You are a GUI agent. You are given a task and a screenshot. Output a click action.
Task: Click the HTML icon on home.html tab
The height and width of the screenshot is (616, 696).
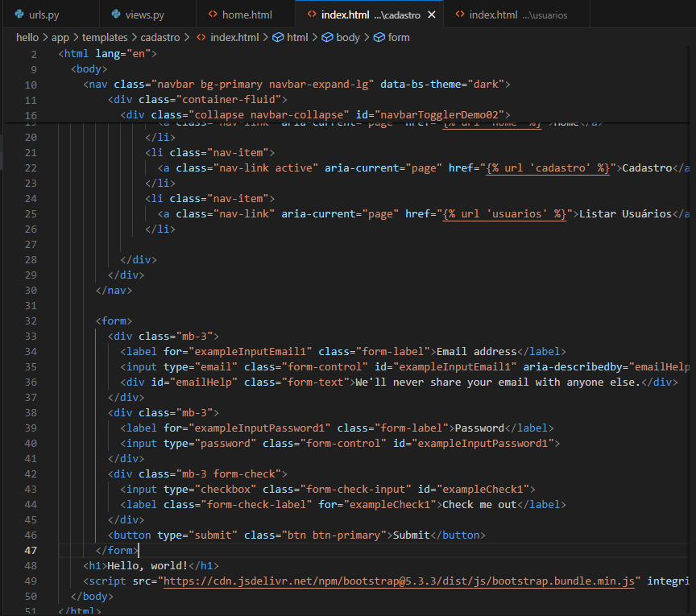pos(213,14)
